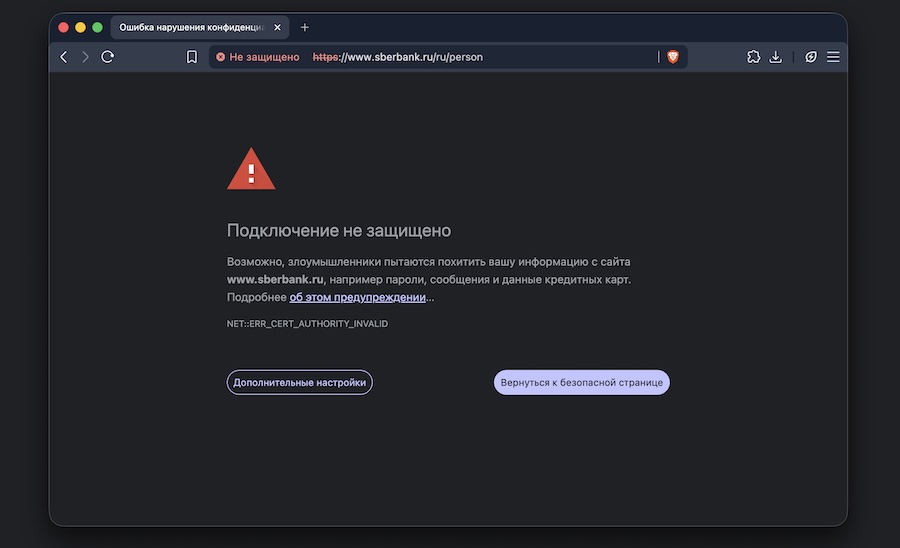Minimize the window with the yellow button
Screen dimensions: 900x548
point(80,27)
